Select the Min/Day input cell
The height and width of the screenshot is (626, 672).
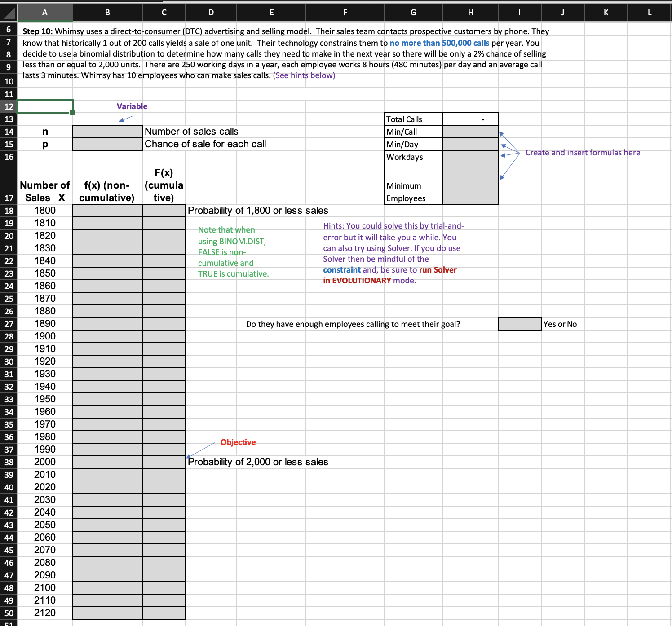470,144
